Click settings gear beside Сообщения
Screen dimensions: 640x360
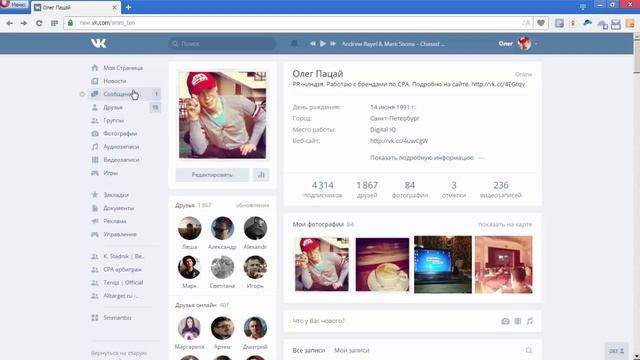[82, 94]
